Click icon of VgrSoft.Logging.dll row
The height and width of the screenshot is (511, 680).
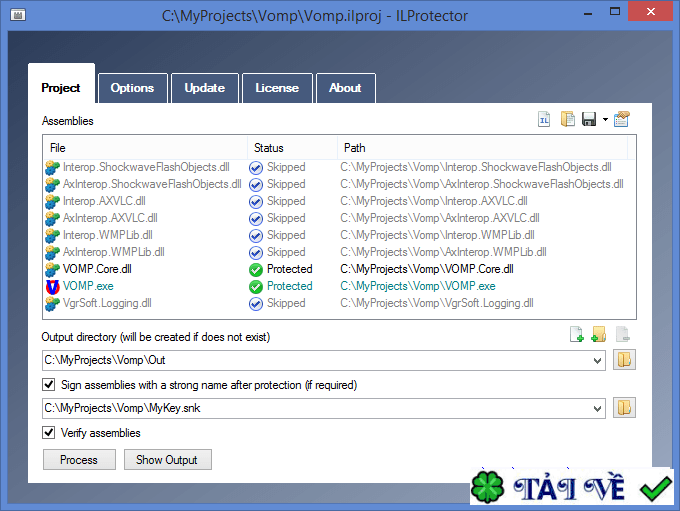[52, 303]
